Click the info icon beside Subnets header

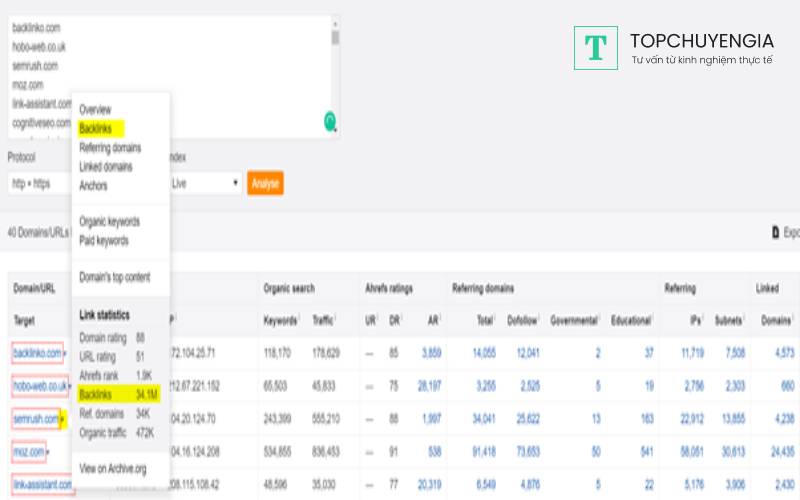click(745, 320)
